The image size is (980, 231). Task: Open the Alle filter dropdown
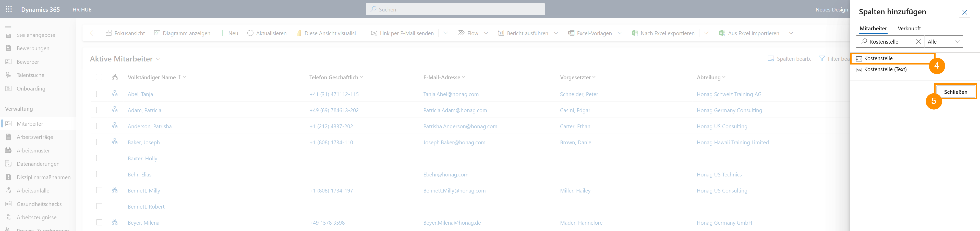pos(943,42)
